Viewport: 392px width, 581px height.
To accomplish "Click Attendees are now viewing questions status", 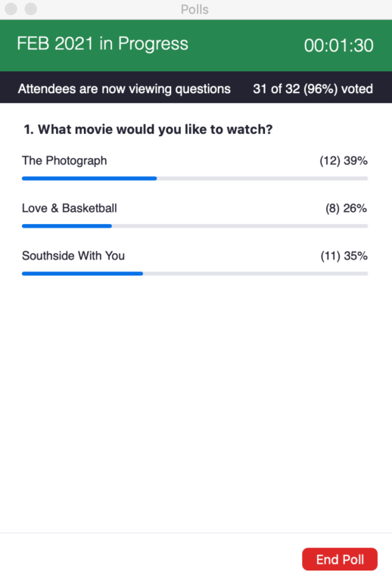I will (x=124, y=89).
